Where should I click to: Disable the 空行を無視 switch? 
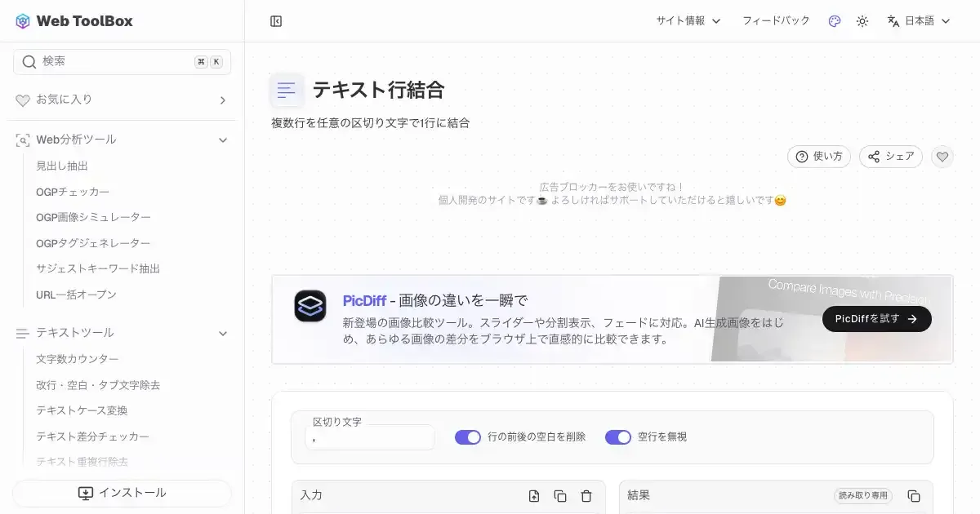tap(618, 437)
